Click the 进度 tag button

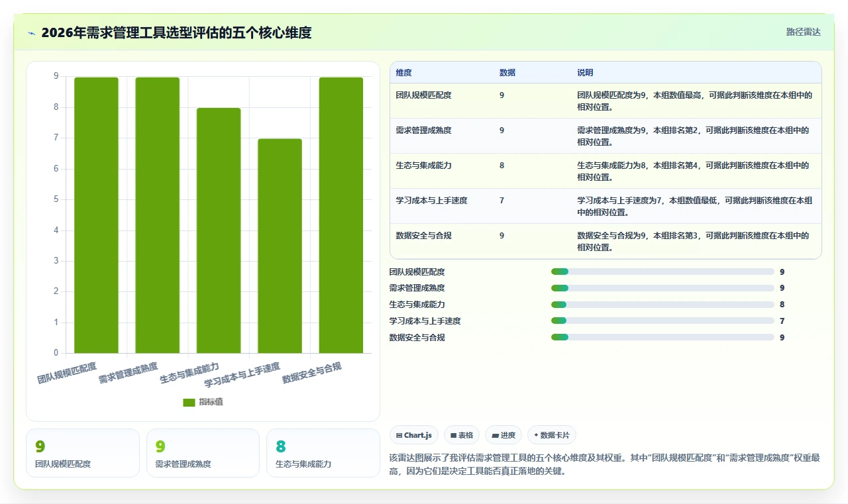click(503, 435)
